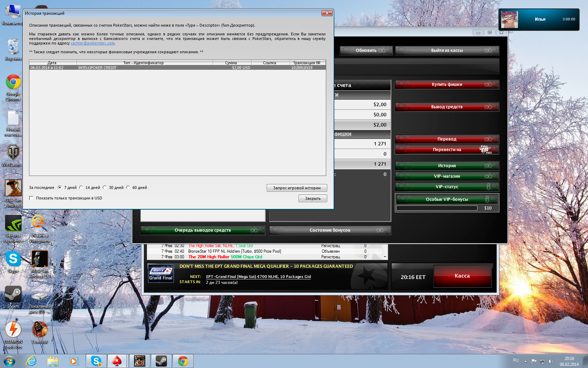This screenshot has width=588, height=368.
Task: Open the VIP-статус button
Action: coord(447,187)
